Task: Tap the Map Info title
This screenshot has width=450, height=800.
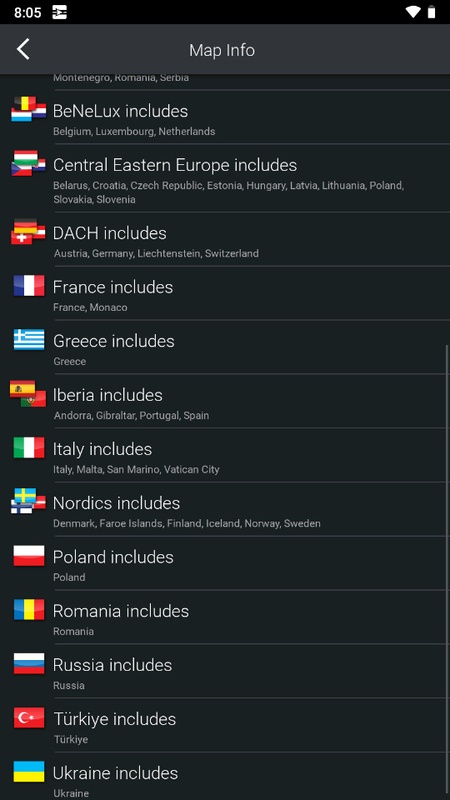Action: coord(222,50)
